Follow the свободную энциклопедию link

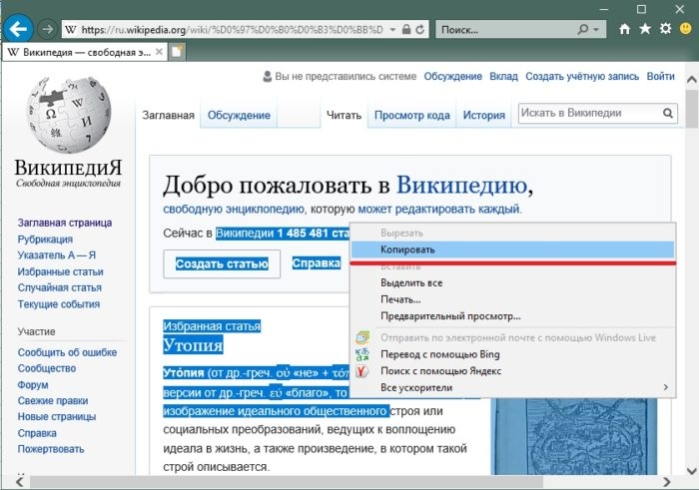click(234, 209)
